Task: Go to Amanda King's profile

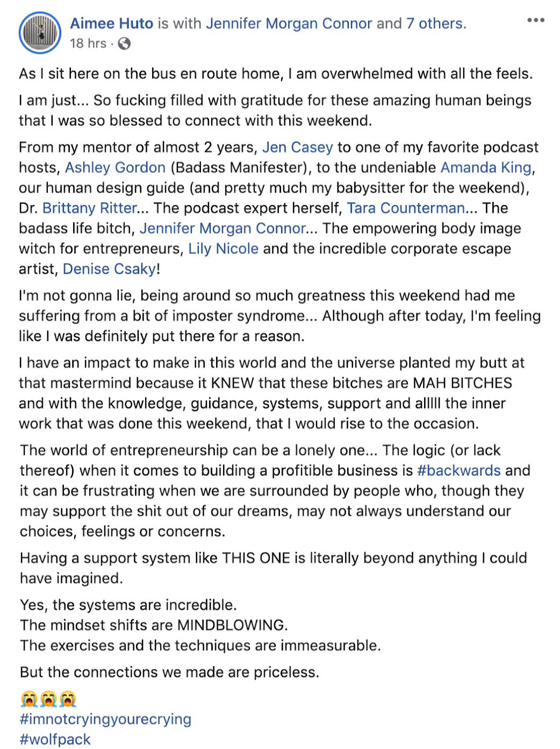Action: pyautogui.click(x=486, y=168)
